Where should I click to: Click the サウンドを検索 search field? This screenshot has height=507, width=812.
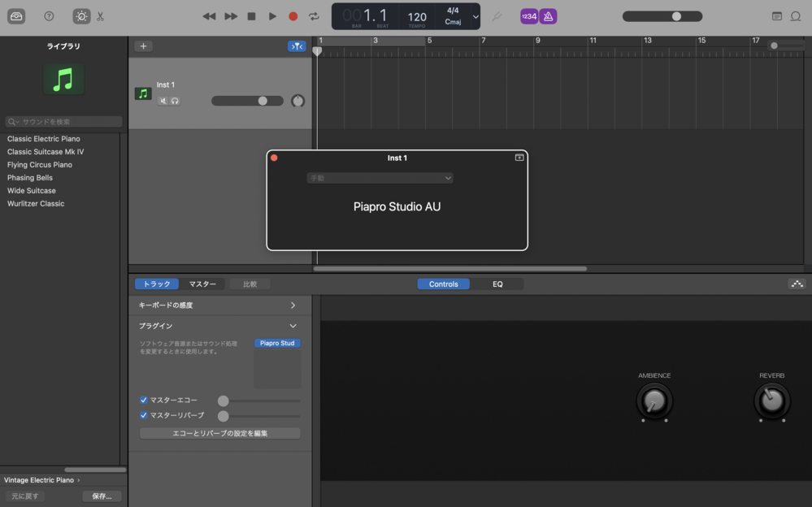point(63,122)
